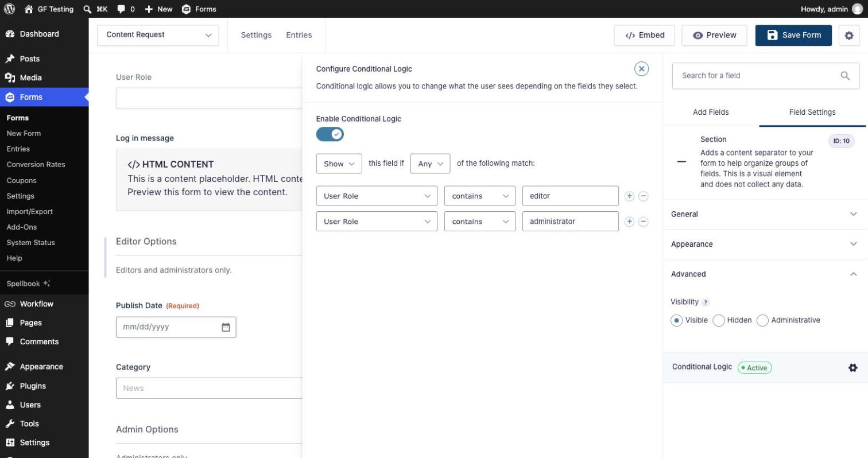Viewport: 868px width, 458px height.
Task: Switch to the Add Fields tab
Action: [x=711, y=112]
